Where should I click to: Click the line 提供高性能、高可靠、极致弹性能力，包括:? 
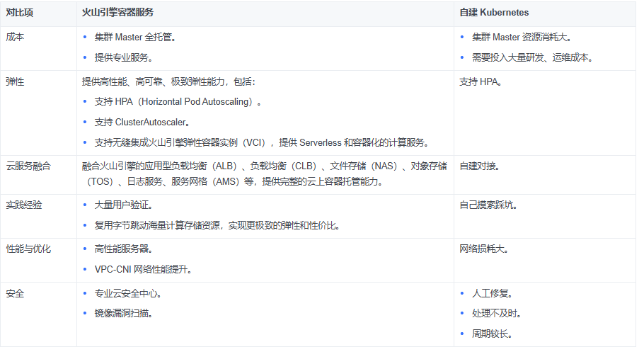tap(168, 82)
